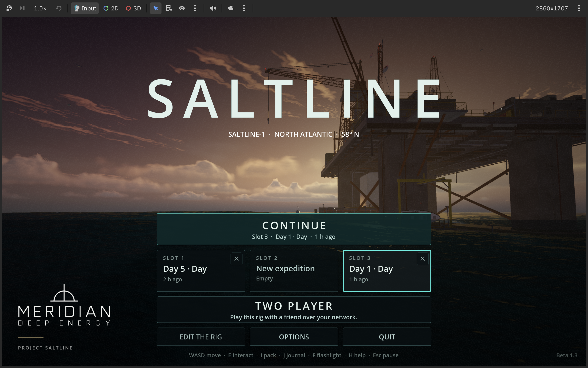Click EDIT THE RIG button
The image size is (588, 368).
coord(201,337)
